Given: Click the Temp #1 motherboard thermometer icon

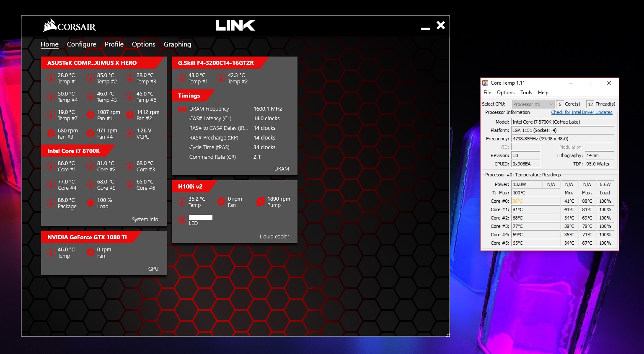Looking at the screenshot, I should [x=51, y=78].
